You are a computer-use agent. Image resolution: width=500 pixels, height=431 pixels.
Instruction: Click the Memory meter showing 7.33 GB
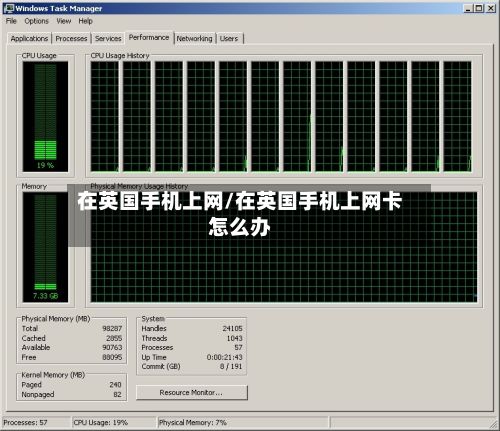coord(45,247)
